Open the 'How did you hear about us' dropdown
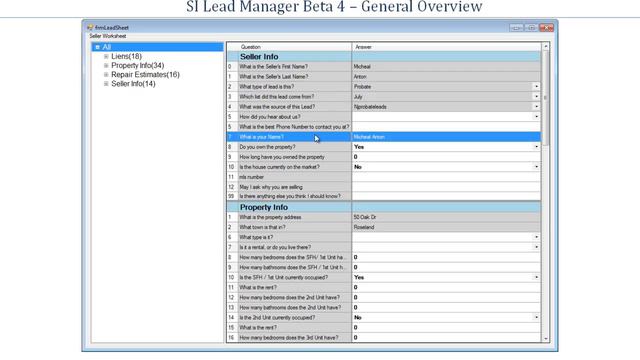This screenshot has width=640, height=360. pos(536,117)
